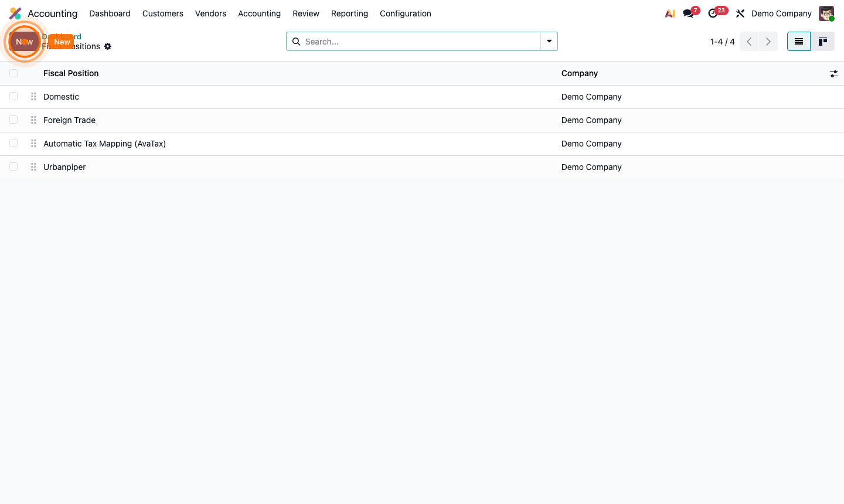Click the AI assistant icon
The image size is (844, 504).
point(669,13)
